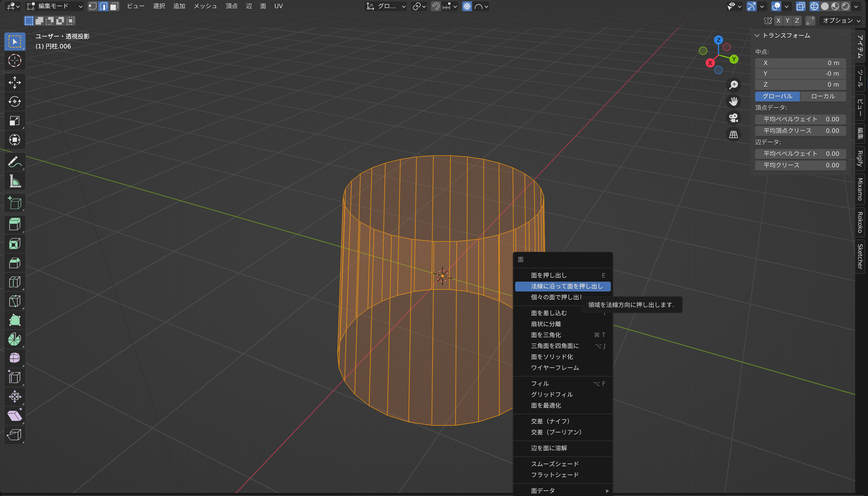Select the Select Box tool

pyautogui.click(x=15, y=42)
